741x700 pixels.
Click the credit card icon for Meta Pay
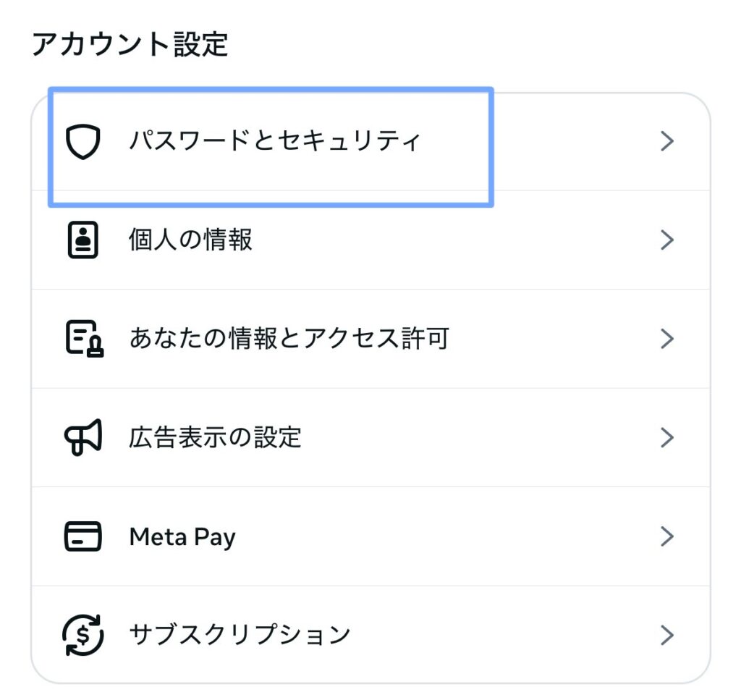tap(82, 536)
